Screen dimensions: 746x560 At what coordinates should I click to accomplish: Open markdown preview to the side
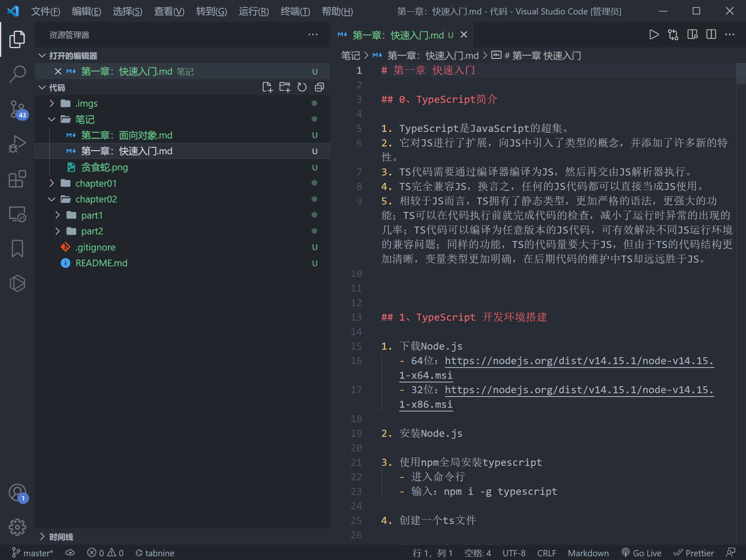coord(692,34)
